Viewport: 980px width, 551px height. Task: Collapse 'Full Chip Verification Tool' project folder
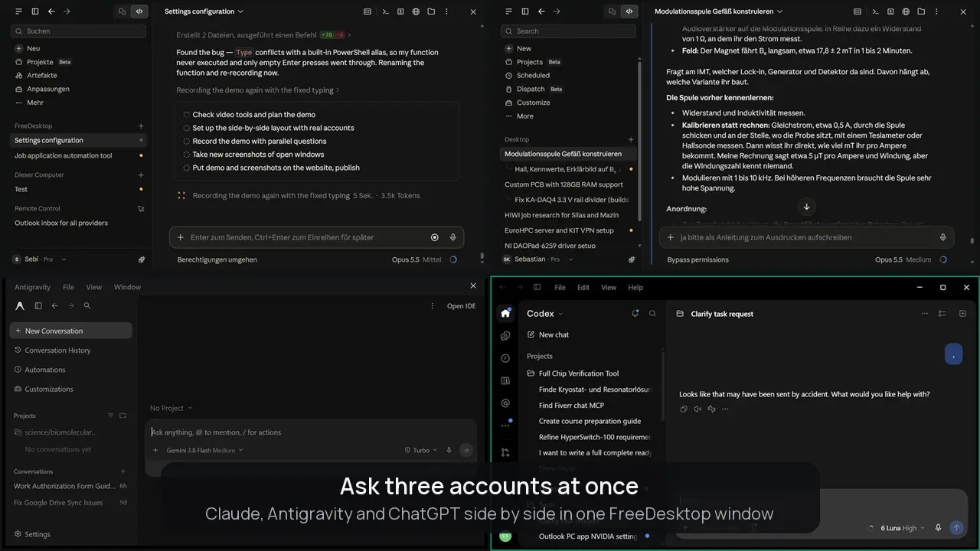click(x=573, y=373)
